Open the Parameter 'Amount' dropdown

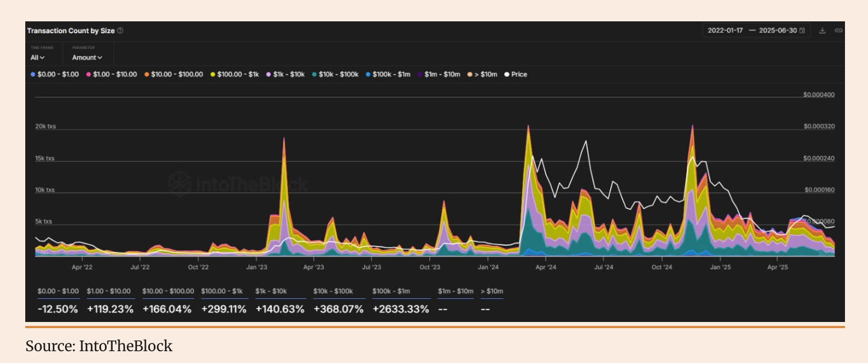87,57
